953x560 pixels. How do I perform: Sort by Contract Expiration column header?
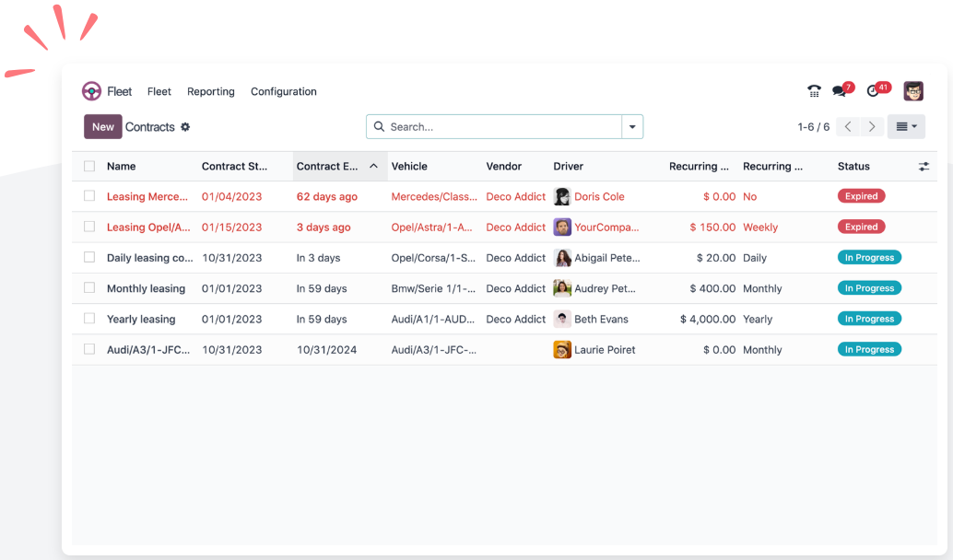click(x=328, y=167)
